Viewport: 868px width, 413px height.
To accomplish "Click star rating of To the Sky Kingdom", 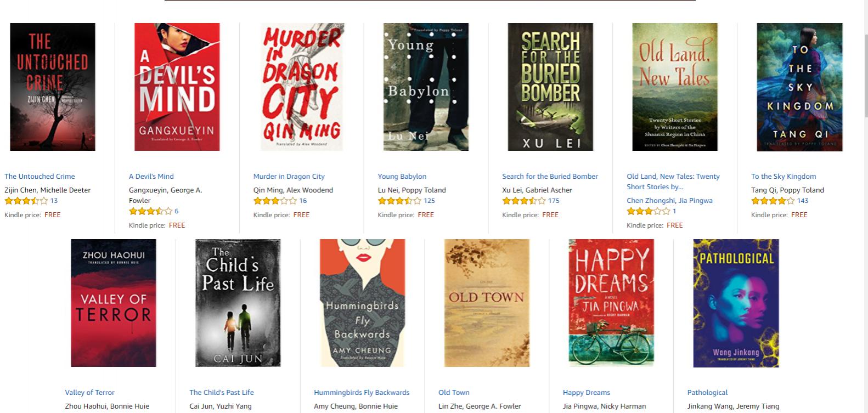I will 773,201.
